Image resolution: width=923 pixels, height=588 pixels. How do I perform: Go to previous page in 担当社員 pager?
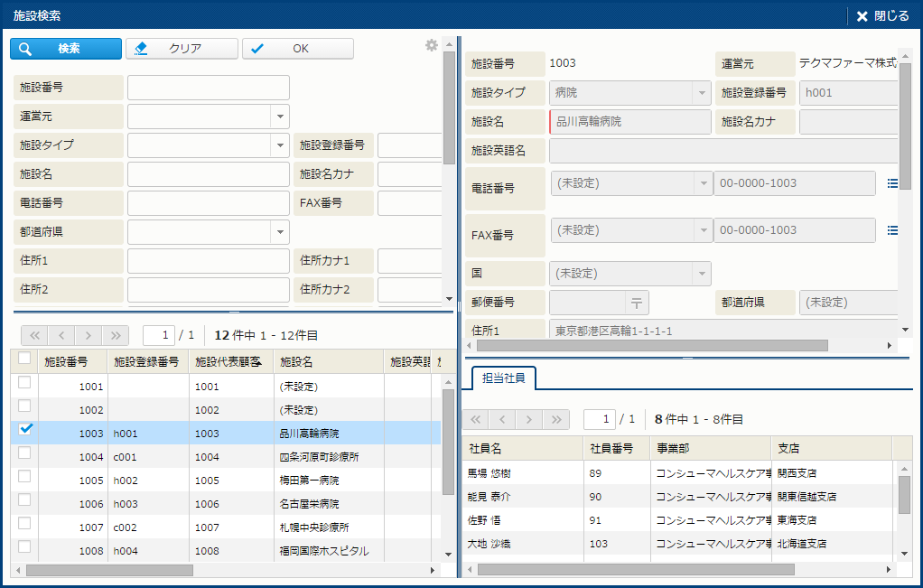(x=503, y=419)
